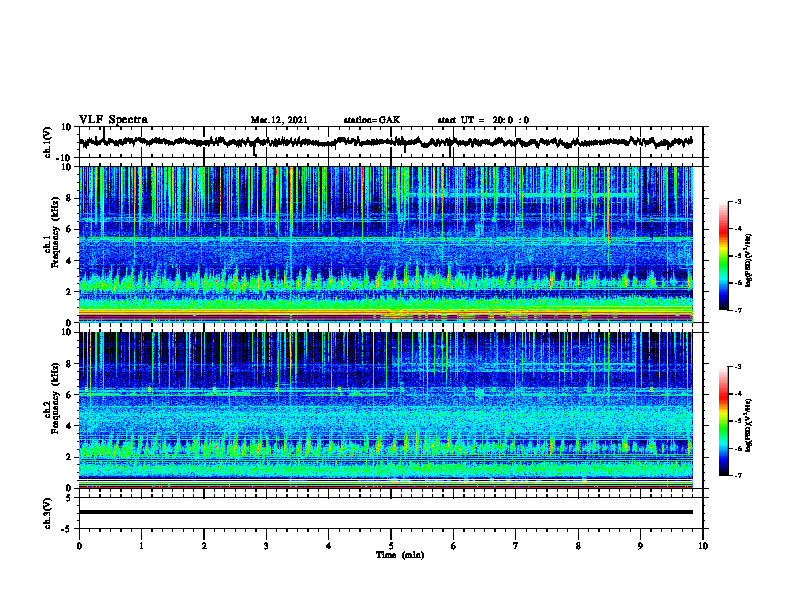
Task: Click the ch.2 "Frequency (kHz)" axis label
Action: [x=55, y=396]
